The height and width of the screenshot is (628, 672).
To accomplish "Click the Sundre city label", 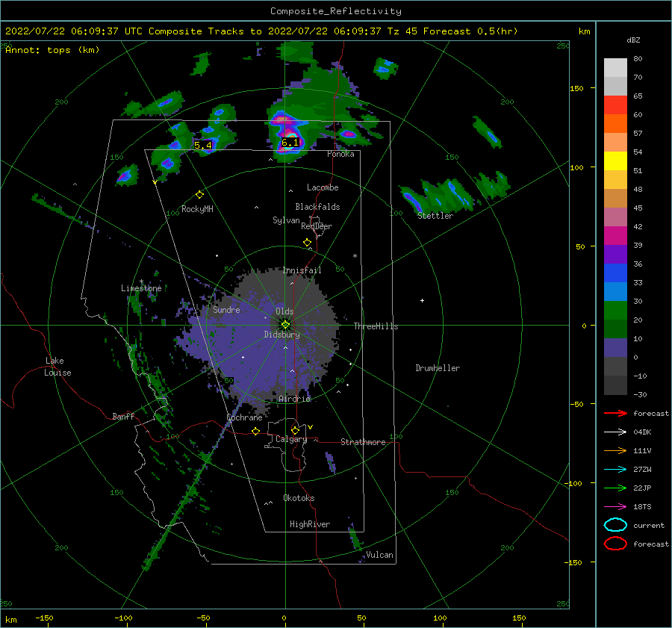I will pos(227,309).
